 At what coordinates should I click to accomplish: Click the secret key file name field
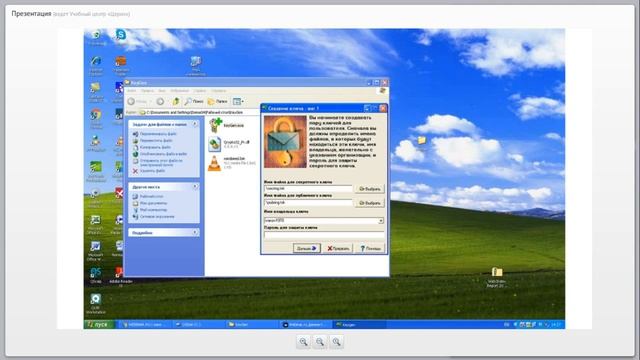click(x=308, y=189)
